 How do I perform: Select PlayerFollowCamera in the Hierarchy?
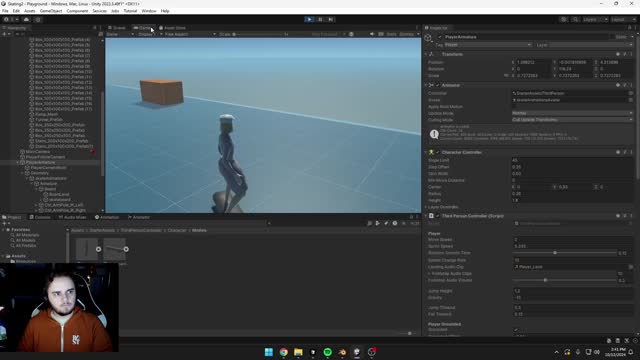(x=45, y=157)
